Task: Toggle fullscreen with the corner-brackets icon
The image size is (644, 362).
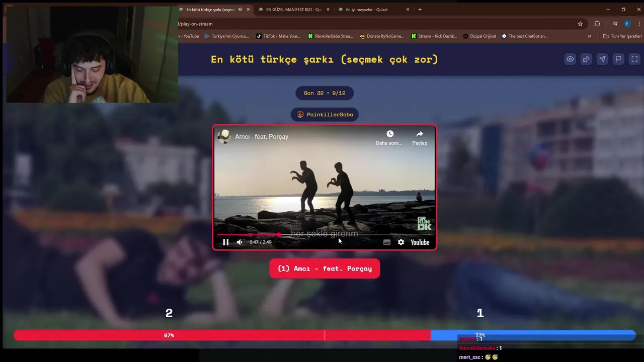Action: point(634,59)
